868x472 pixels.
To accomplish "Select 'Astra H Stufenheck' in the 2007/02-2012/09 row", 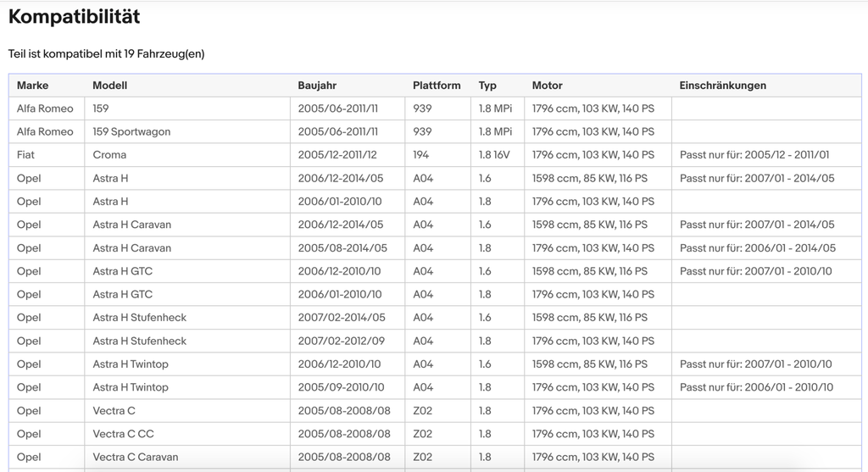I will click(x=140, y=341).
